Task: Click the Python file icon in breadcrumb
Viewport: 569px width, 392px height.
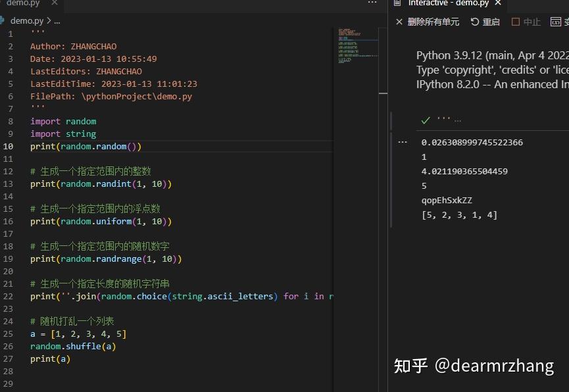Action: [2, 20]
